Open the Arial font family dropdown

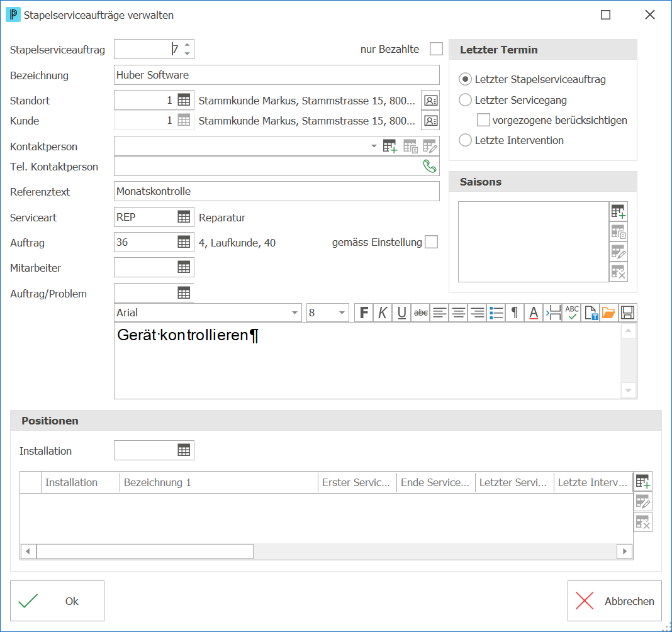(294, 313)
